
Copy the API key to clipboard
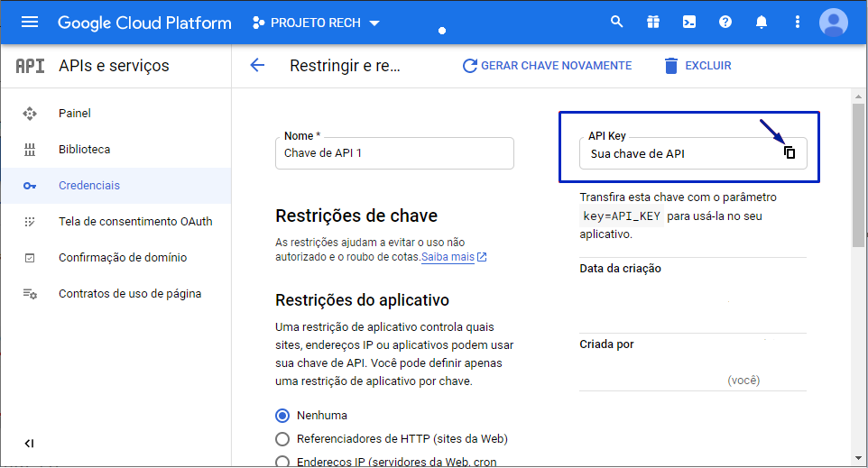tap(790, 152)
